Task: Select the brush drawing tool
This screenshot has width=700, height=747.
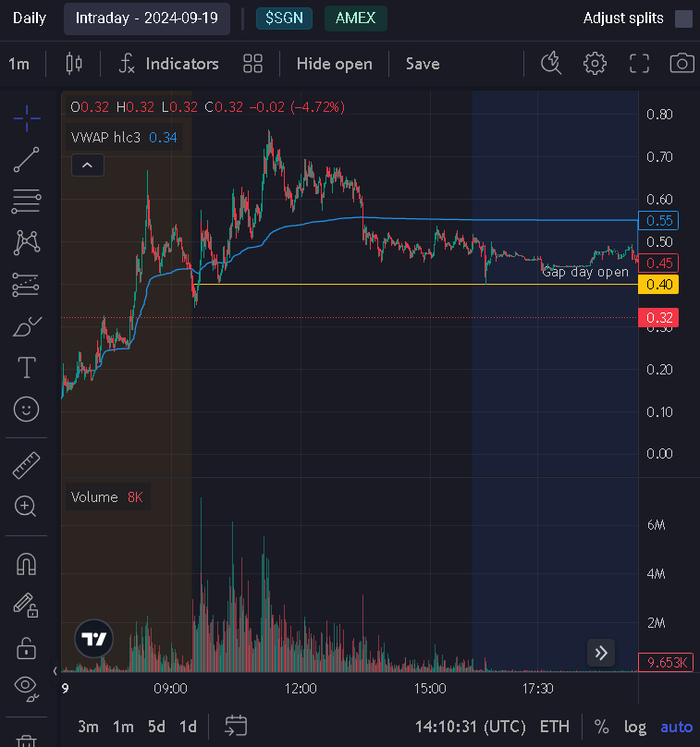Action: 27,326
